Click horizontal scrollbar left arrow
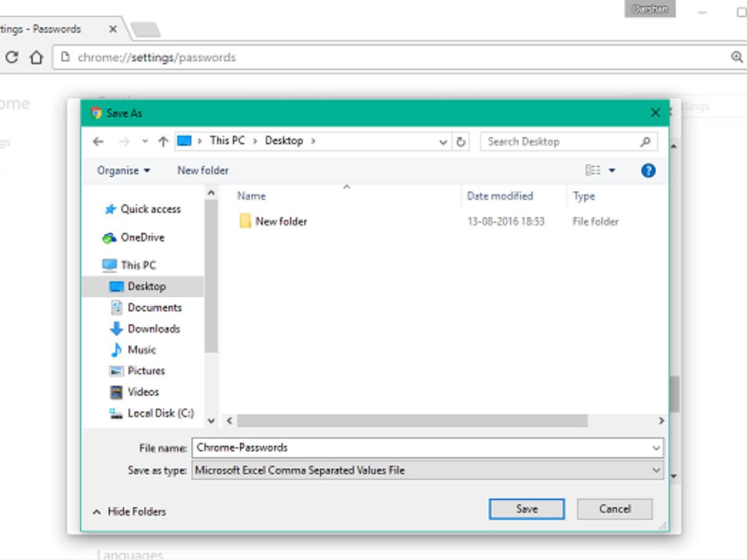Image resolution: width=747 pixels, height=560 pixels. (229, 421)
